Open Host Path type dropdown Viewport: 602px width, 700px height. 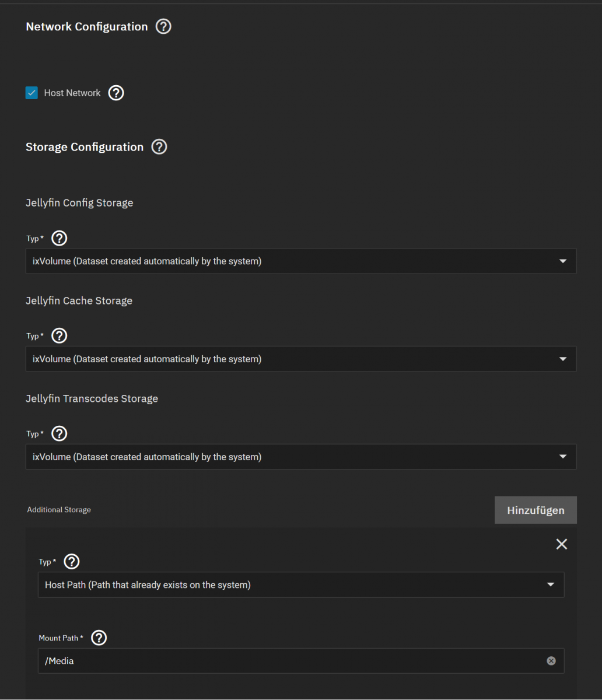point(301,584)
